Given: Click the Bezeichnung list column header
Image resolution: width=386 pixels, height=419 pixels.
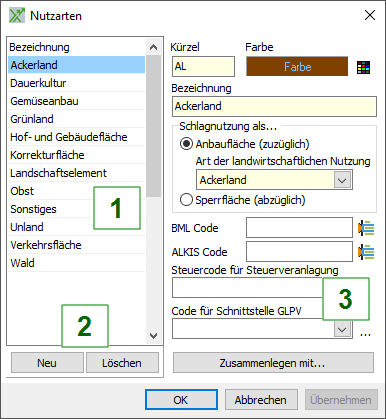Looking at the screenshot, I should (x=77, y=47).
